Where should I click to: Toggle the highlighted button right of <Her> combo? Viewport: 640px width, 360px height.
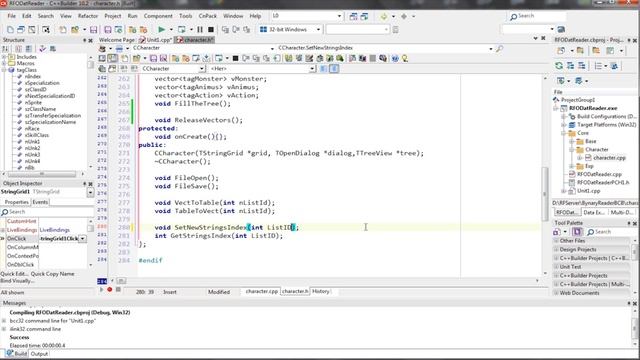334,69
